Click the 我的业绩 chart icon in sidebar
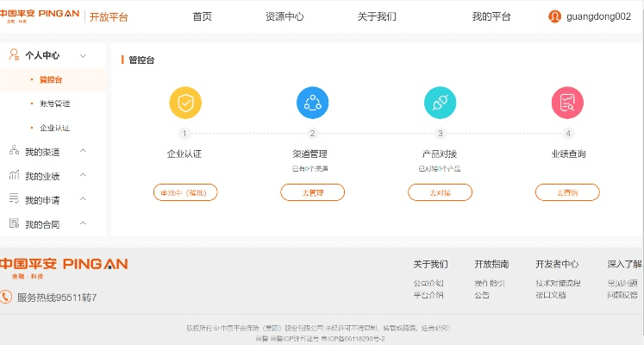 (14, 175)
